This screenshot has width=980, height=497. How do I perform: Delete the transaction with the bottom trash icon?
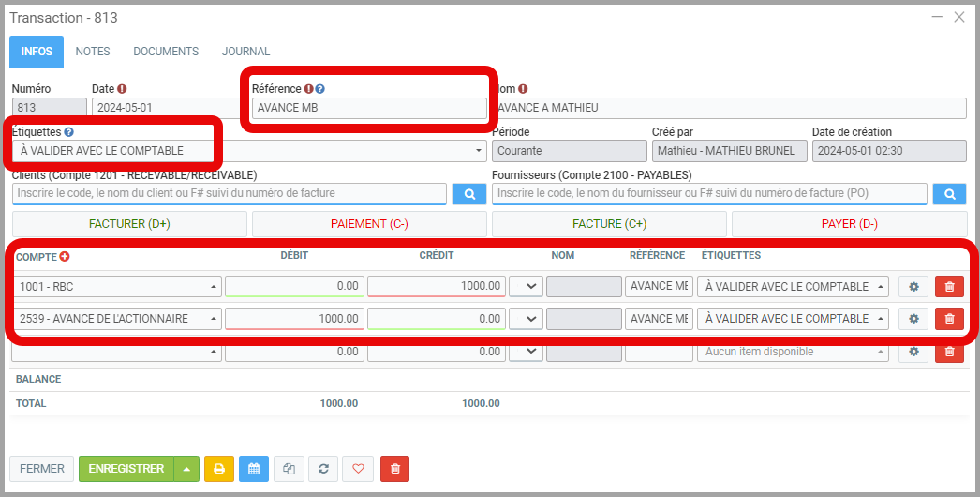[x=394, y=469]
